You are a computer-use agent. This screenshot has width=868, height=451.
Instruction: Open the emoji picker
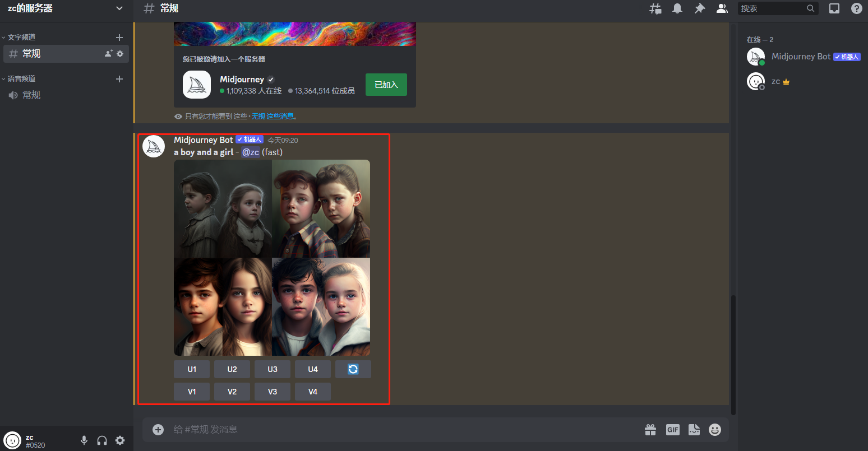click(715, 430)
